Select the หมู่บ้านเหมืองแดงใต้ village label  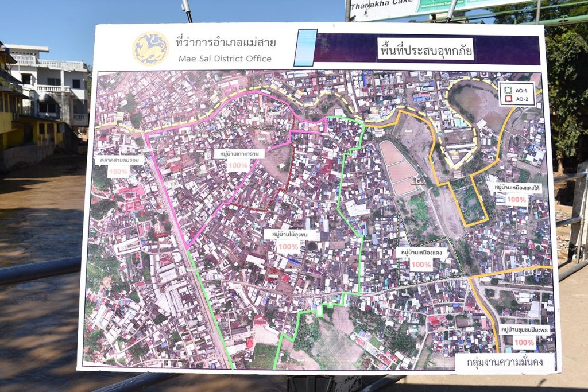(x=514, y=187)
